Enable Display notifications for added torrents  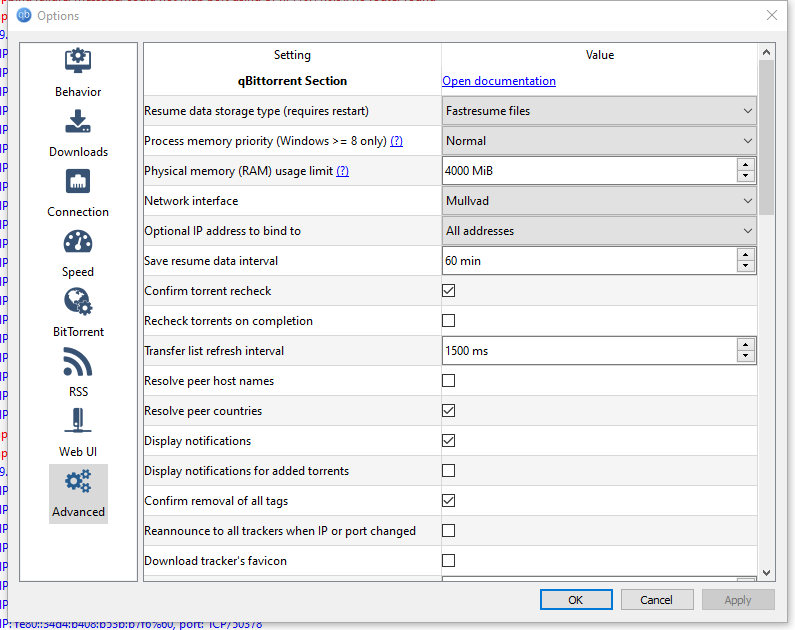coord(448,470)
